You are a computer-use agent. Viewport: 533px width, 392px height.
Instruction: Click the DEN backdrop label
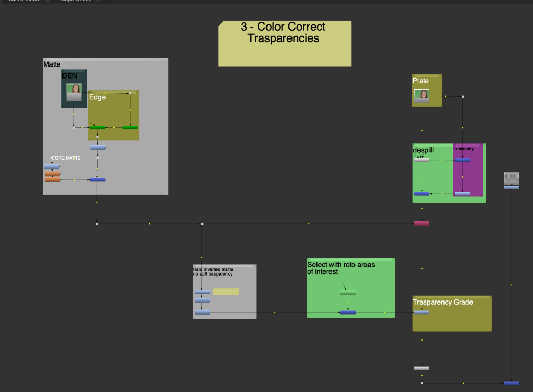[x=70, y=76]
